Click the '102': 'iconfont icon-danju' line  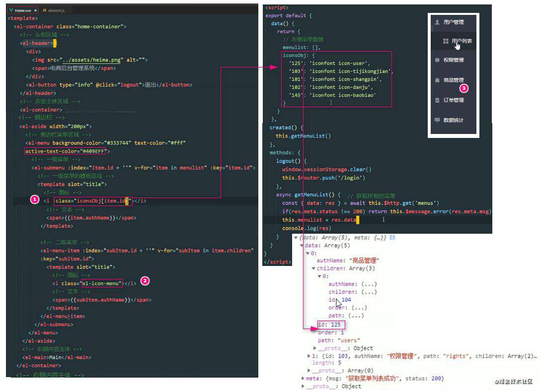pos(331,87)
